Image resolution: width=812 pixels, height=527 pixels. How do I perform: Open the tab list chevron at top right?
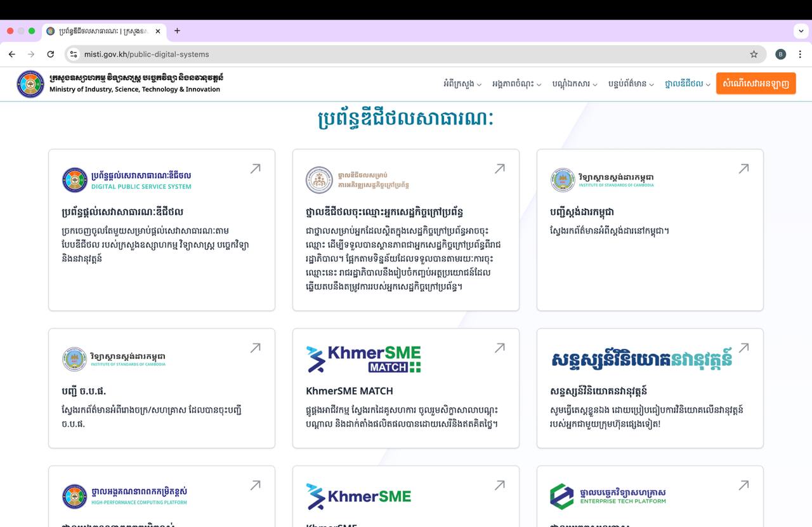click(x=801, y=31)
